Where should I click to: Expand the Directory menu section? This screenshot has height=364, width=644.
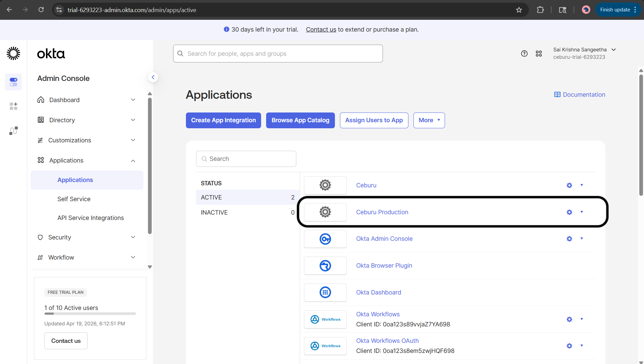pyautogui.click(x=133, y=120)
